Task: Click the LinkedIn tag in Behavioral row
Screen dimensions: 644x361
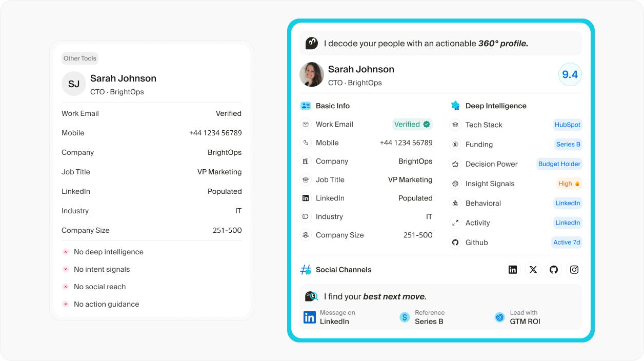Action: pyautogui.click(x=568, y=203)
